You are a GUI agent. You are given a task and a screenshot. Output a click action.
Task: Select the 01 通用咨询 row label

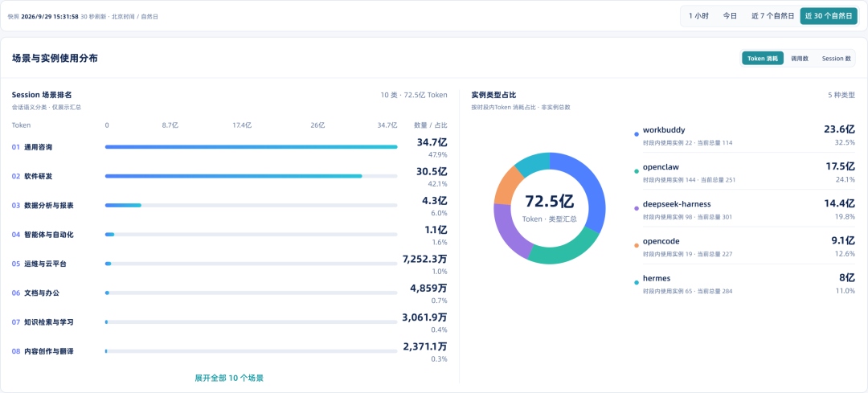pos(33,147)
